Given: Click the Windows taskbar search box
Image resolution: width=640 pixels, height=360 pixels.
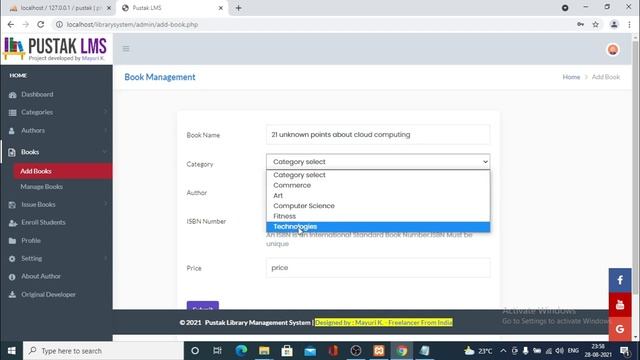Looking at the screenshot, I should click(x=103, y=351).
